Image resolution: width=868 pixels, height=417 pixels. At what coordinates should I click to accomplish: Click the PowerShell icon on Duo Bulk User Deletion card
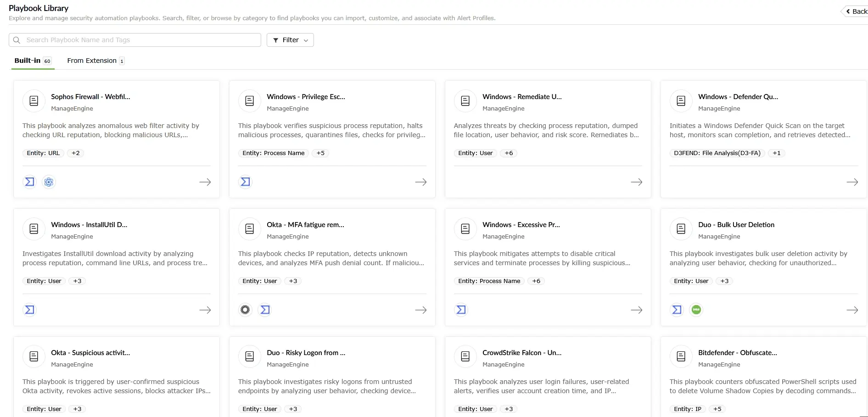pos(677,310)
